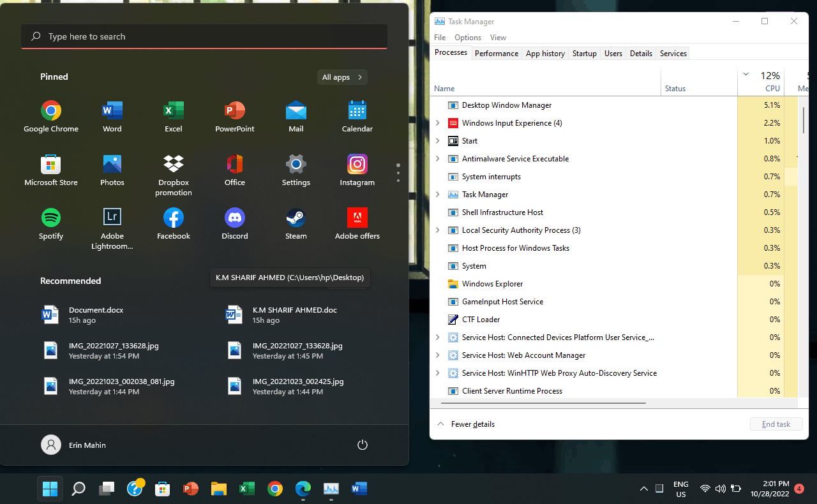This screenshot has width=817, height=504.
Task: Click the Start menu search box
Action: pos(204,36)
